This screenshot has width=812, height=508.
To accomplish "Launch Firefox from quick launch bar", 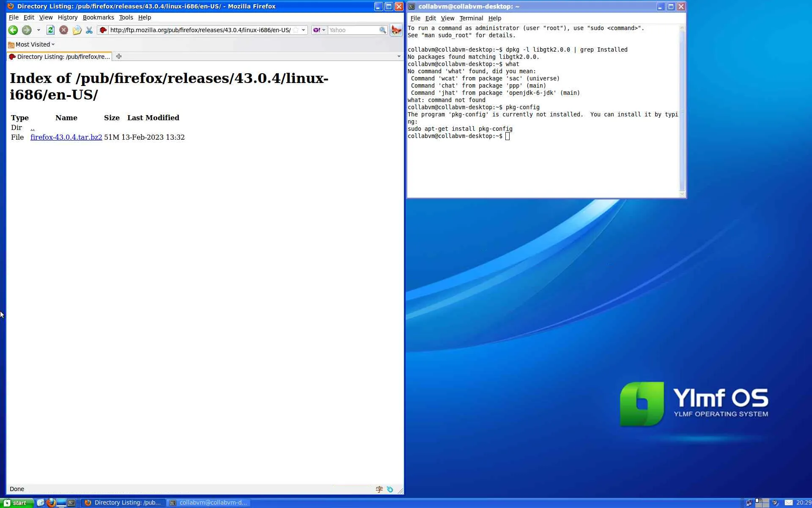I will click(x=51, y=502).
